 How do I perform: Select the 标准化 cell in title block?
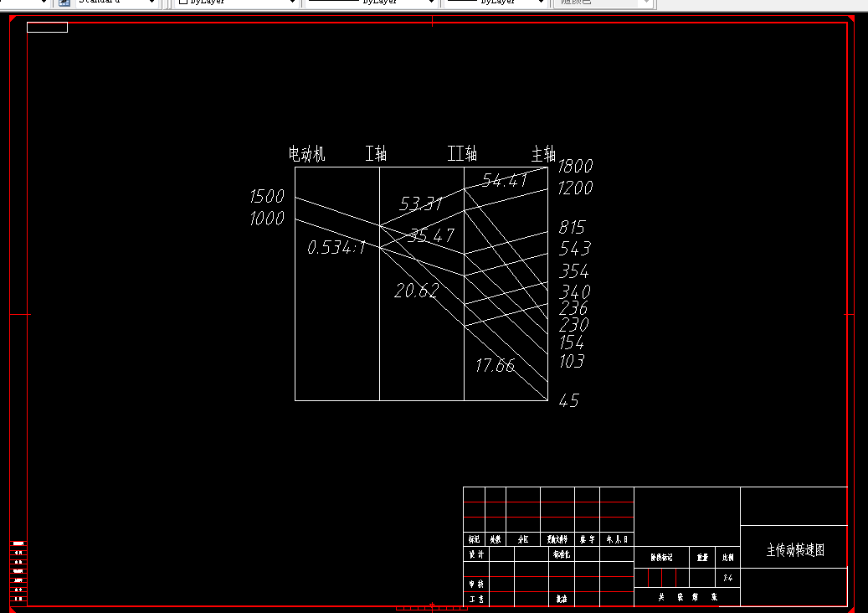coord(562,554)
